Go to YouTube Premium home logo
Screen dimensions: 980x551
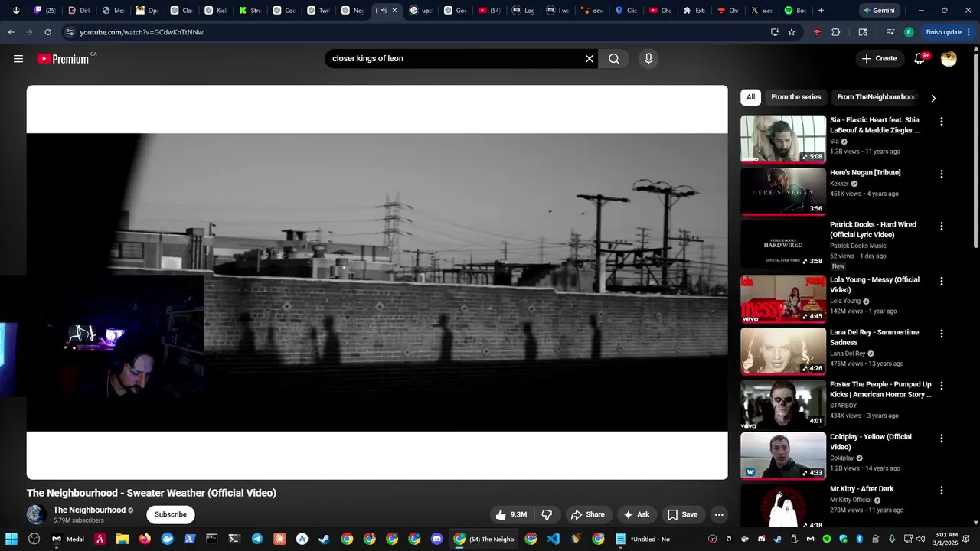point(63,59)
